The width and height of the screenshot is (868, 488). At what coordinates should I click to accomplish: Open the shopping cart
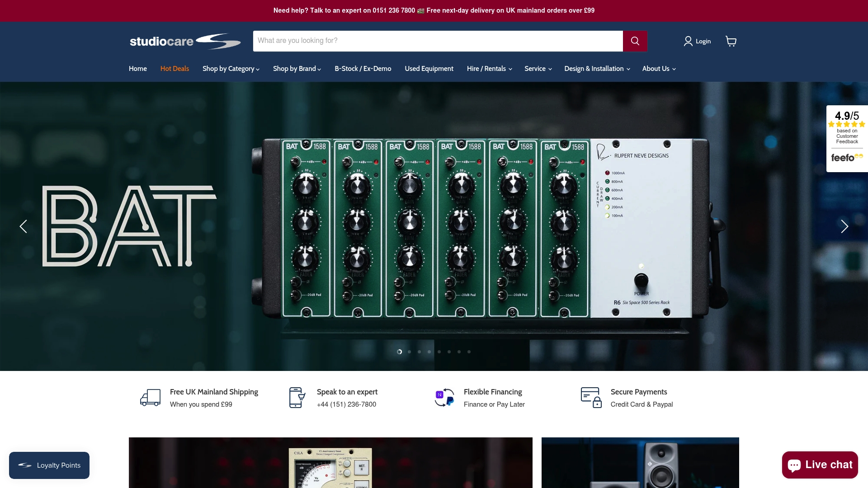pyautogui.click(x=731, y=41)
